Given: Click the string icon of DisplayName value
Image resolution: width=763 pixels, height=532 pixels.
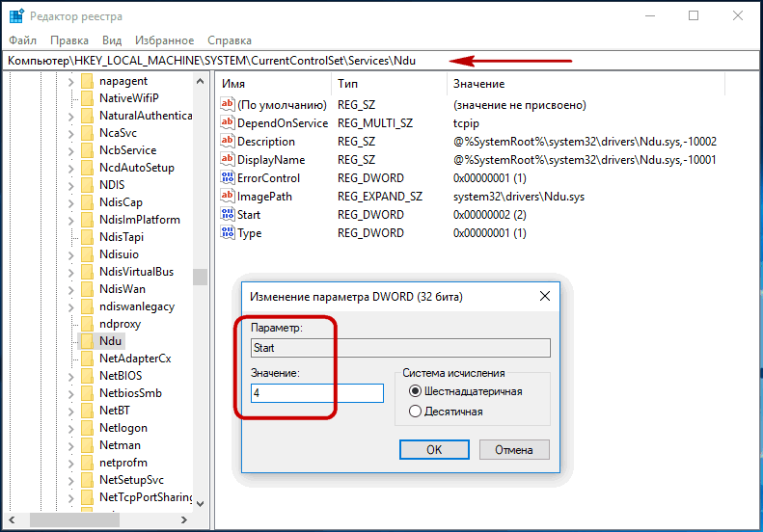Looking at the screenshot, I should coord(228,159).
